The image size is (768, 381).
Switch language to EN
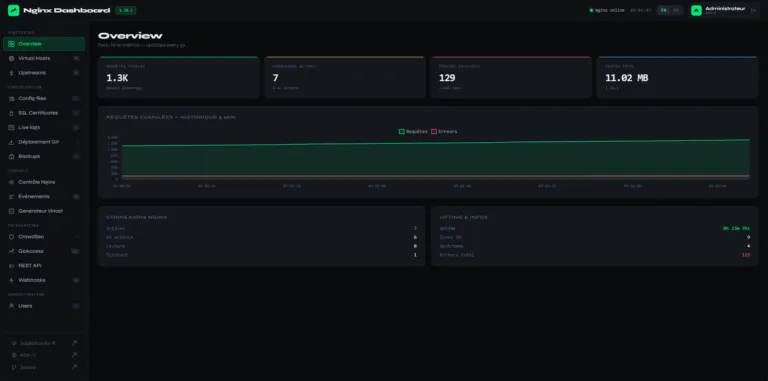click(x=664, y=10)
